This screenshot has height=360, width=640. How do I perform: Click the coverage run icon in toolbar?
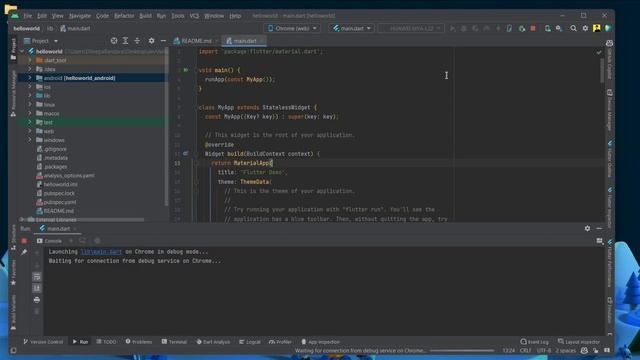pos(475,29)
